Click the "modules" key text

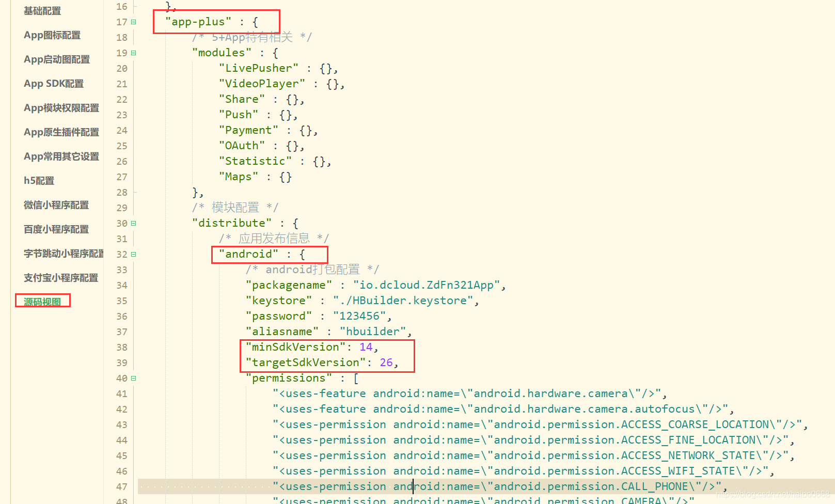(x=222, y=53)
